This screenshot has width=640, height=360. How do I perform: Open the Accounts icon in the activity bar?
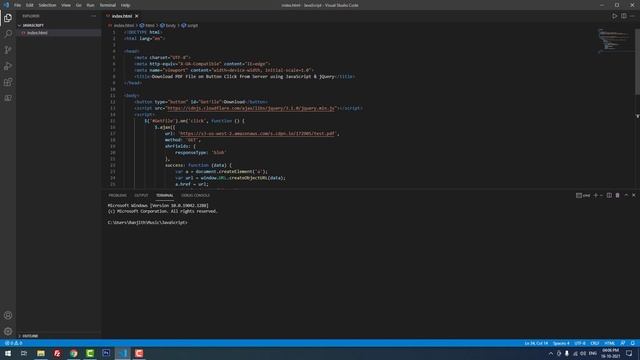(x=8, y=315)
